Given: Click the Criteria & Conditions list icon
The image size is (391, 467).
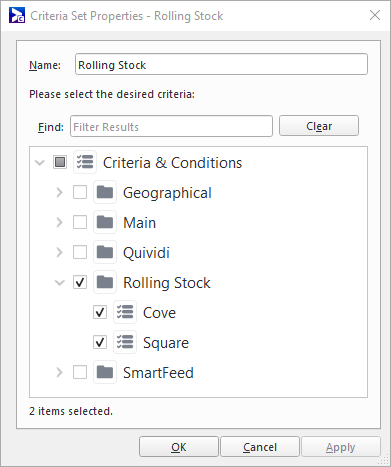Looking at the screenshot, I should [85, 162].
